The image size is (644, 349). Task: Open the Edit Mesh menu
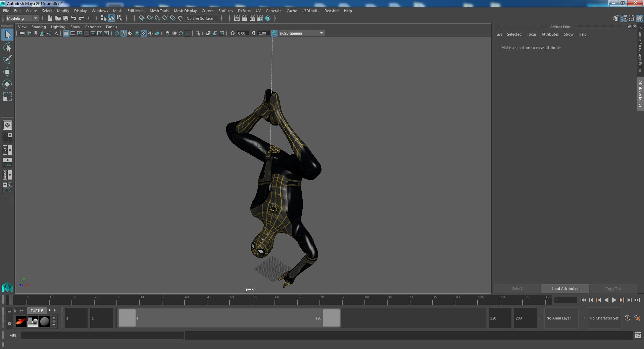136,11
